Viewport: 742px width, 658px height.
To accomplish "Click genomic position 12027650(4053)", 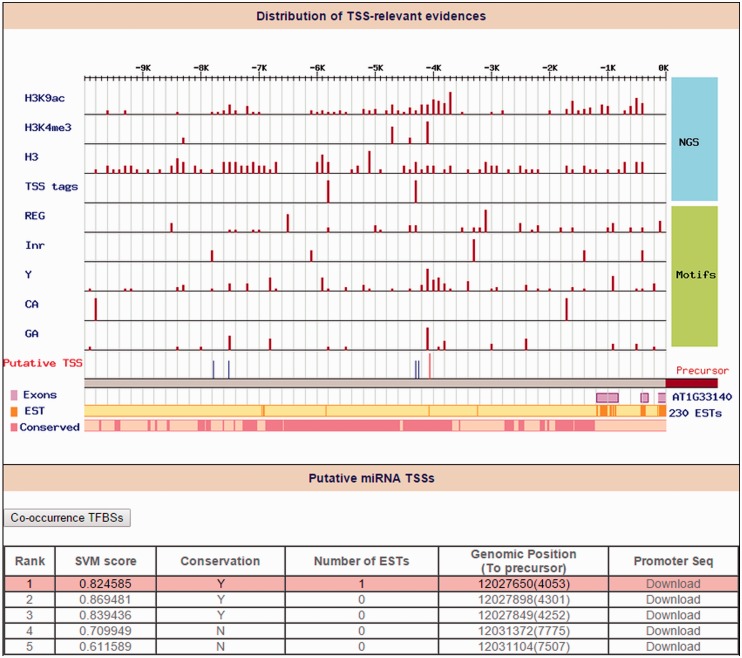I will click(524, 584).
